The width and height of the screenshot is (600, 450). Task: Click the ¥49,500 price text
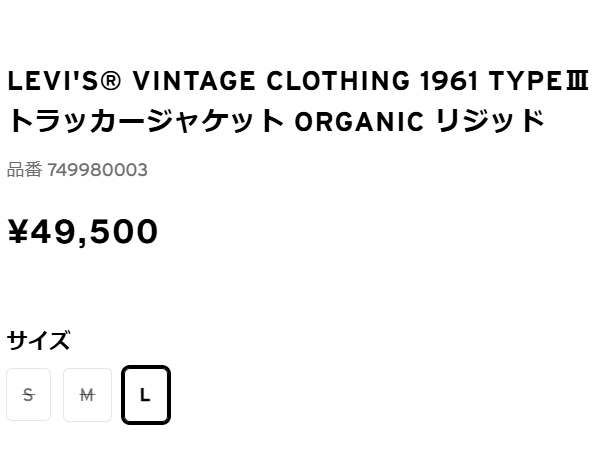[83, 232]
